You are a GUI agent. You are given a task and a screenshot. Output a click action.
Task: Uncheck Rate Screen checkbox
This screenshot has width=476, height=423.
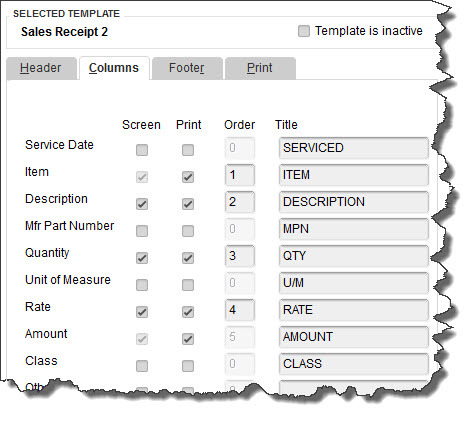coord(142,312)
